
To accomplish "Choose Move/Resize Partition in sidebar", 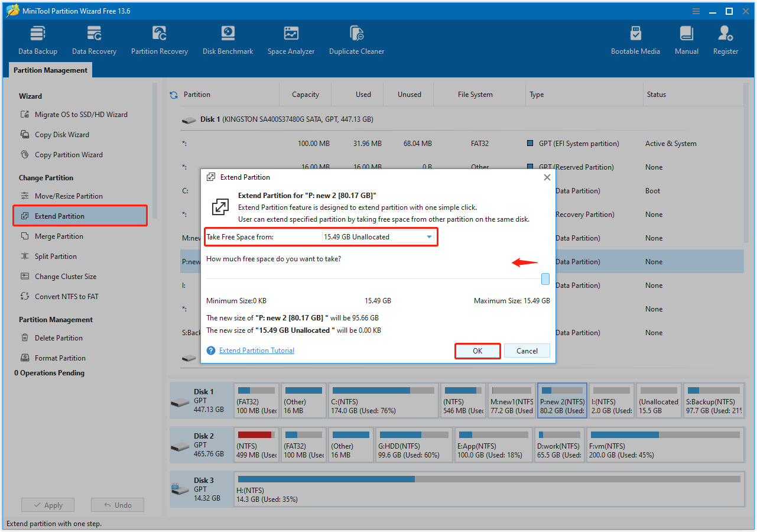I will 62,196.
